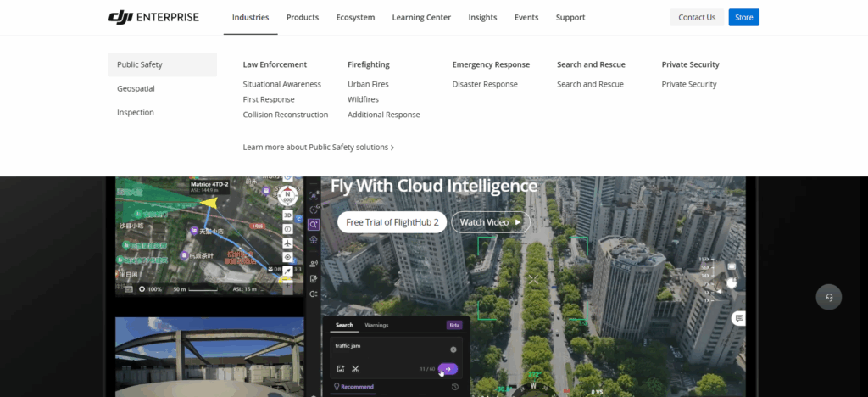The height and width of the screenshot is (397, 868).
Task: Click the chat bubble icon on aerial view
Action: click(x=739, y=318)
